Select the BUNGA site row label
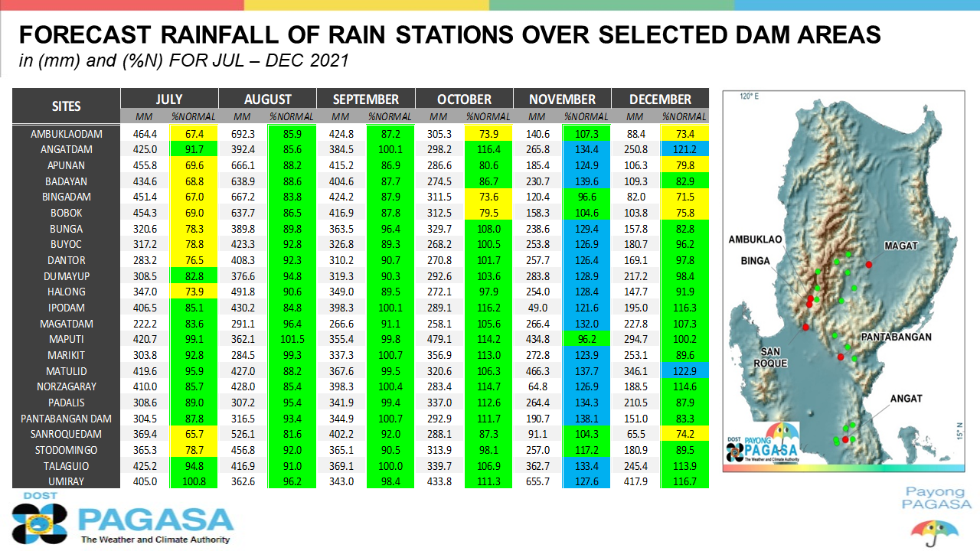The width and height of the screenshot is (980, 551). [x=67, y=229]
